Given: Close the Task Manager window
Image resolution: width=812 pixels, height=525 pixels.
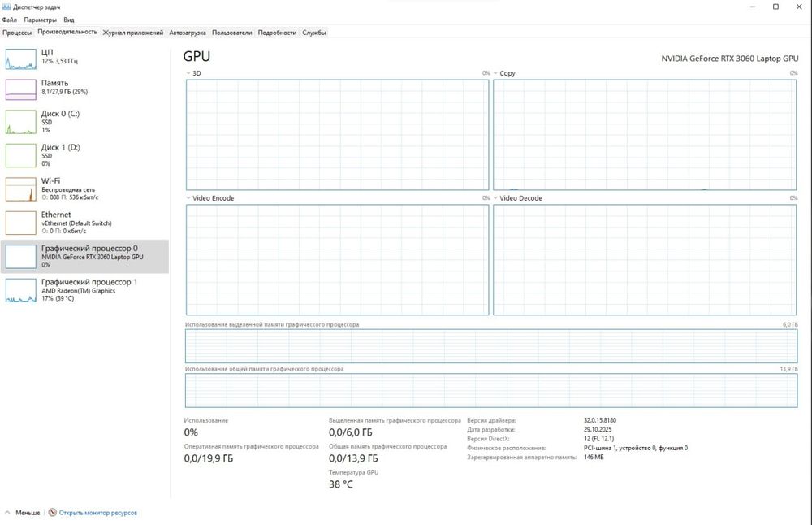Looking at the screenshot, I should (799, 7).
